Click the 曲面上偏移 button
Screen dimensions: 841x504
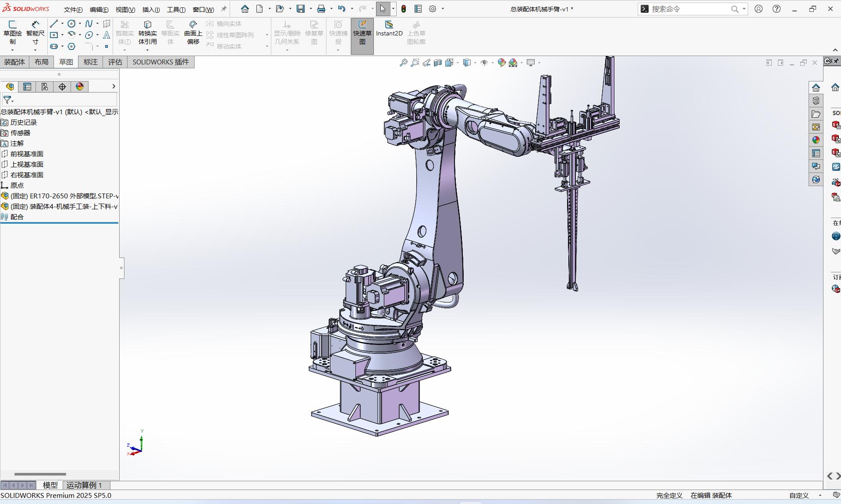[193, 32]
